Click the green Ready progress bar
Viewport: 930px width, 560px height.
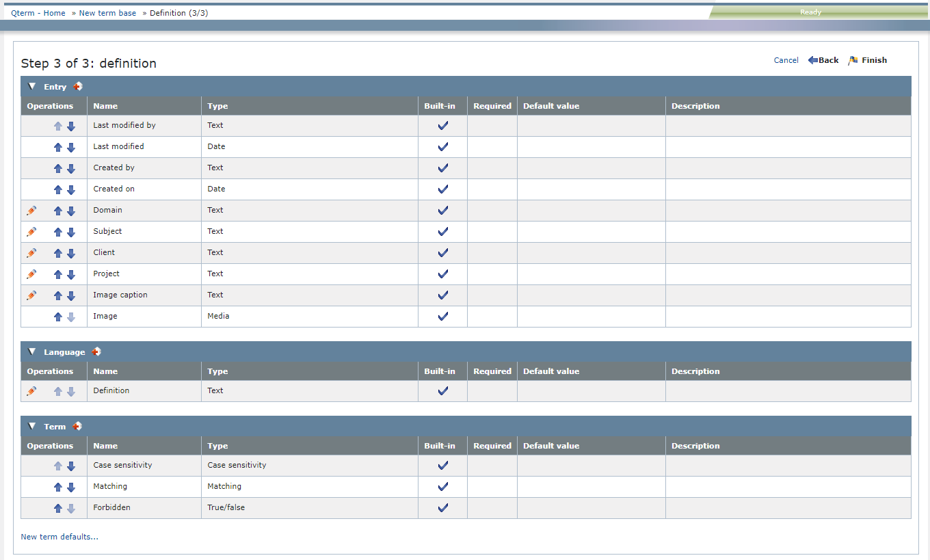810,12
